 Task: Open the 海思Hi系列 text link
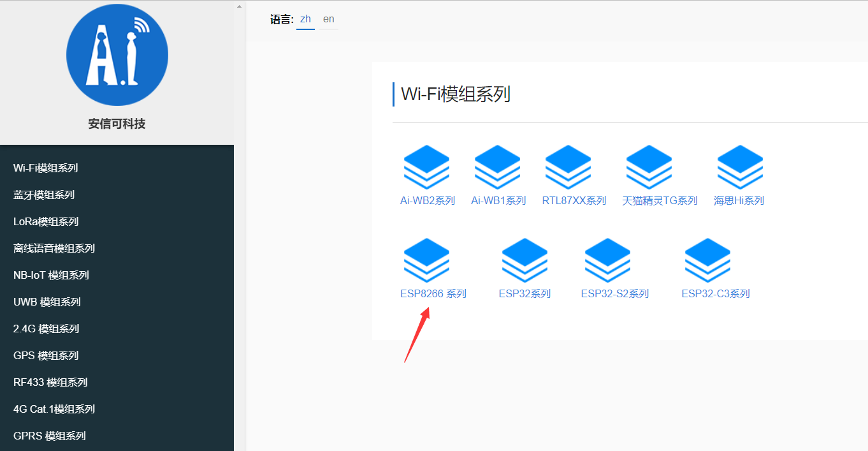point(739,200)
